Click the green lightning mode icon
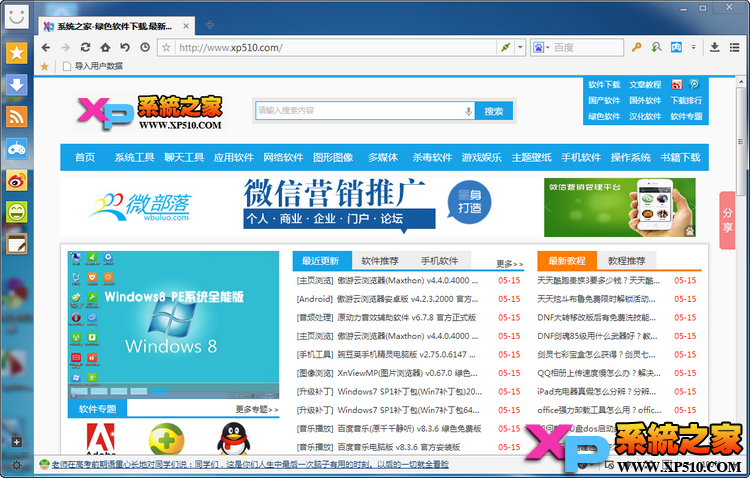The width and height of the screenshot is (750, 478). coord(506,47)
